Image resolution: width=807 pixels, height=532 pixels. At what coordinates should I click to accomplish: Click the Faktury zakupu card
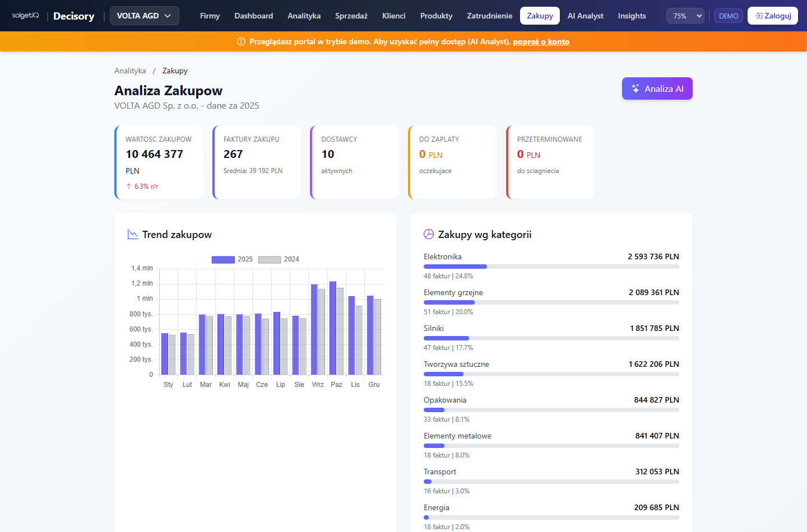click(257, 162)
